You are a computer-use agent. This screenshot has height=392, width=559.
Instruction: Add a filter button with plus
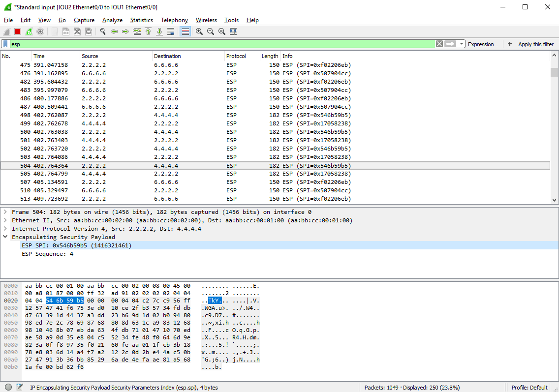click(x=510, y=44)
